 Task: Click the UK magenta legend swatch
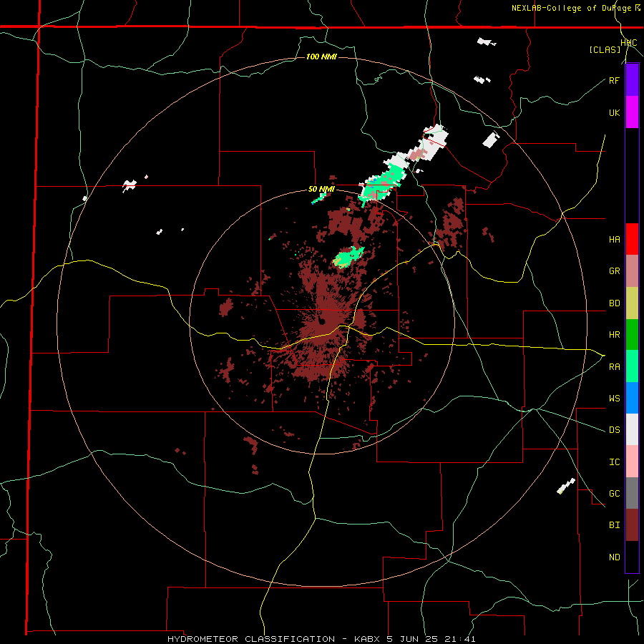(632, 112)
